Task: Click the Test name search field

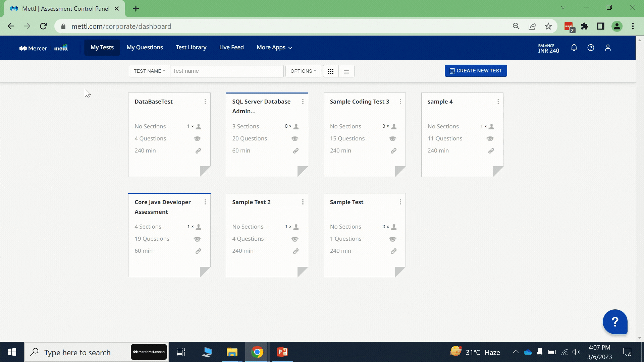Action: [227, 71]
